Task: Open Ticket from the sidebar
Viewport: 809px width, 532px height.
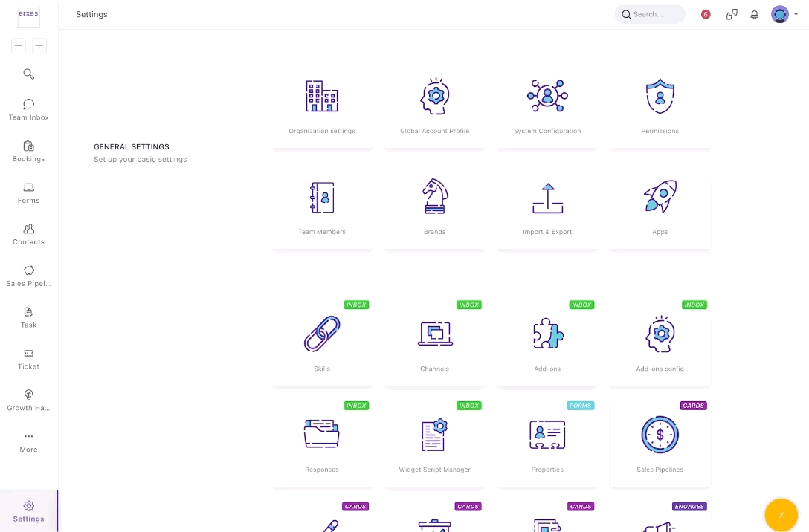Action: pos(29,360)
